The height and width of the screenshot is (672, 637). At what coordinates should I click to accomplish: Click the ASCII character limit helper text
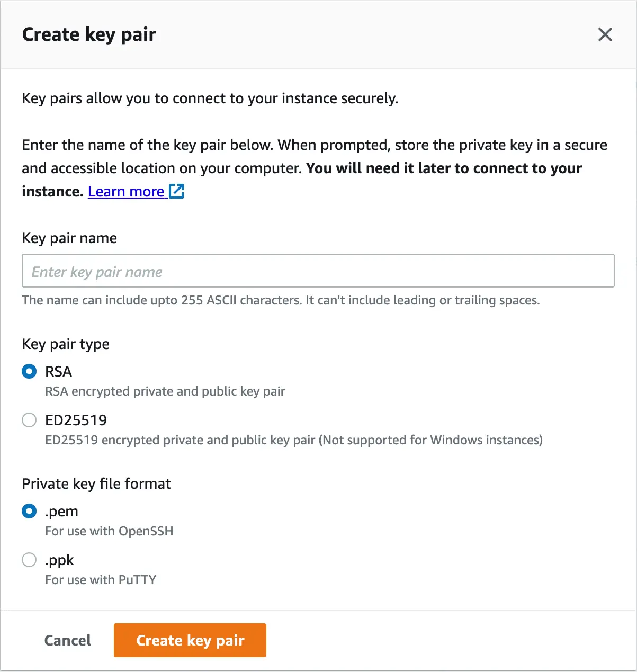tap(281, 300)
